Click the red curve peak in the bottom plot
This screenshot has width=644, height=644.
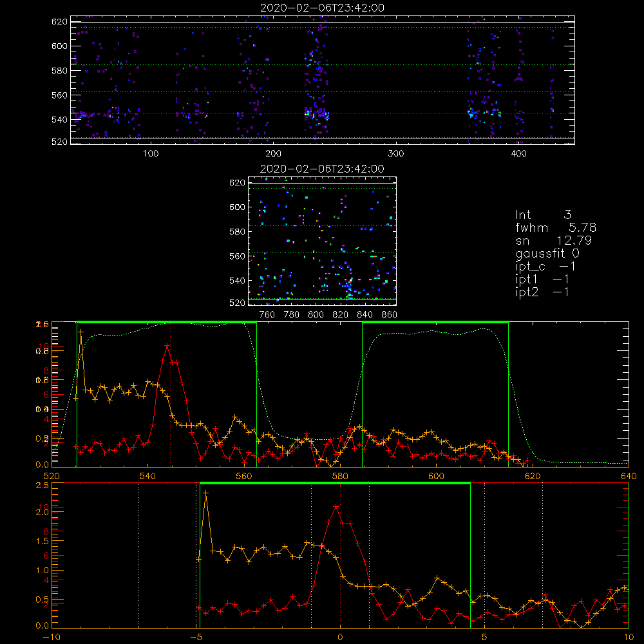tap(336, 507)
